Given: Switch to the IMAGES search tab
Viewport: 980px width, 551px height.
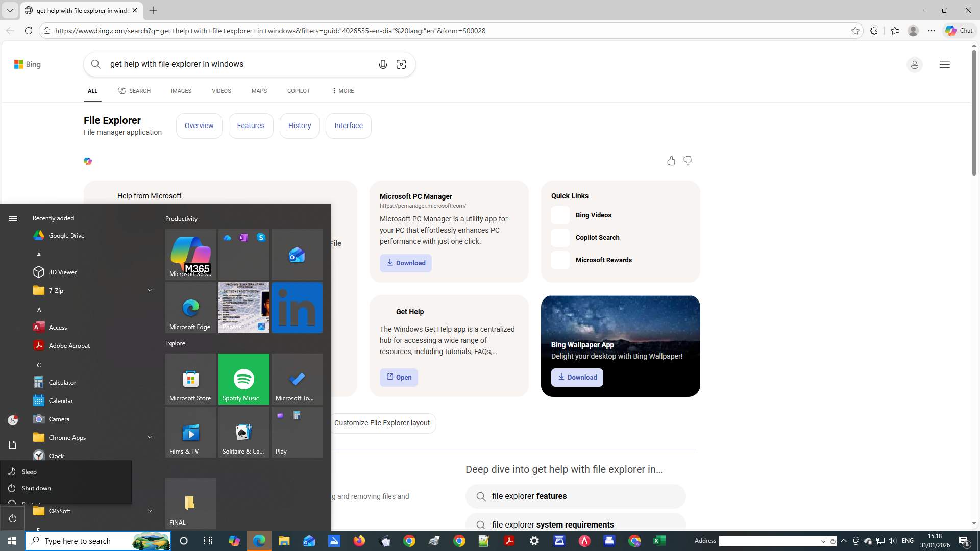Looking at the screenshot, I should (181, 91).
